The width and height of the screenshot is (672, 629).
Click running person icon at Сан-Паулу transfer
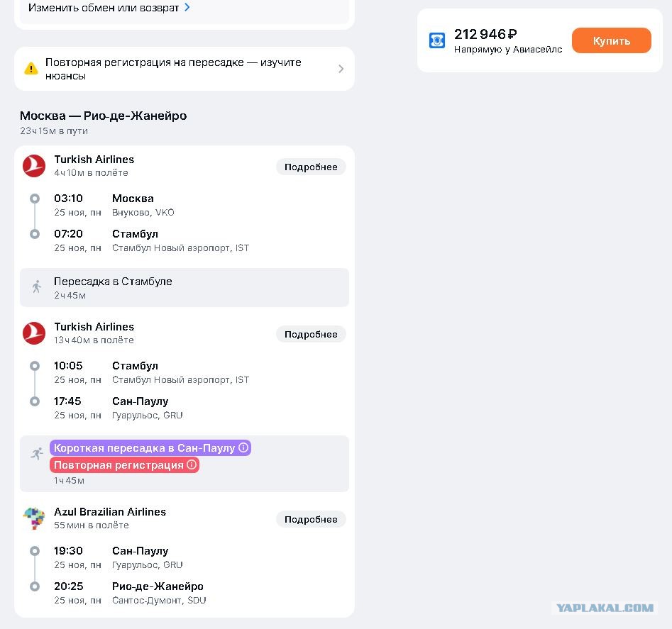pyautogui.click(x=37, y=453)
